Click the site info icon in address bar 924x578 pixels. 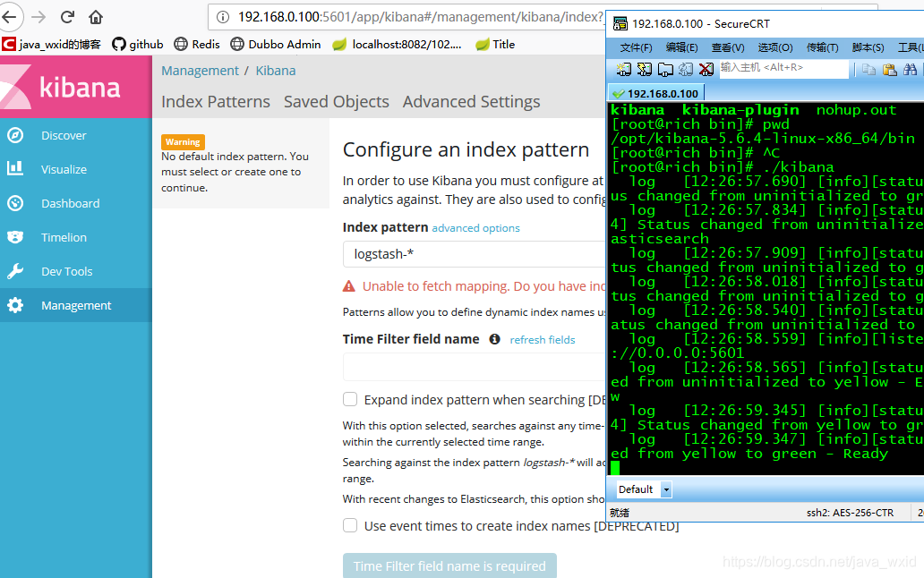pyautogui.click(x=223, y=17)
